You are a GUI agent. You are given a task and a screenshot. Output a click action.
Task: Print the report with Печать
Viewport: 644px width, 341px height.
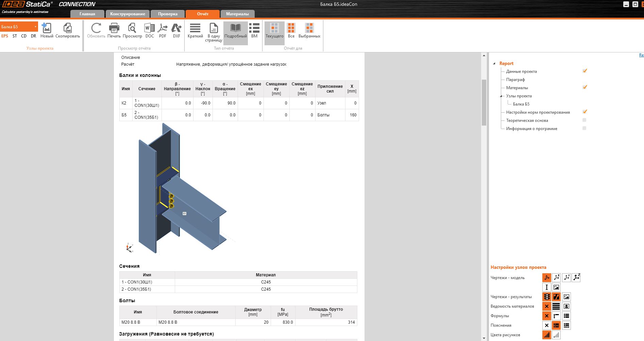point(114,30)
